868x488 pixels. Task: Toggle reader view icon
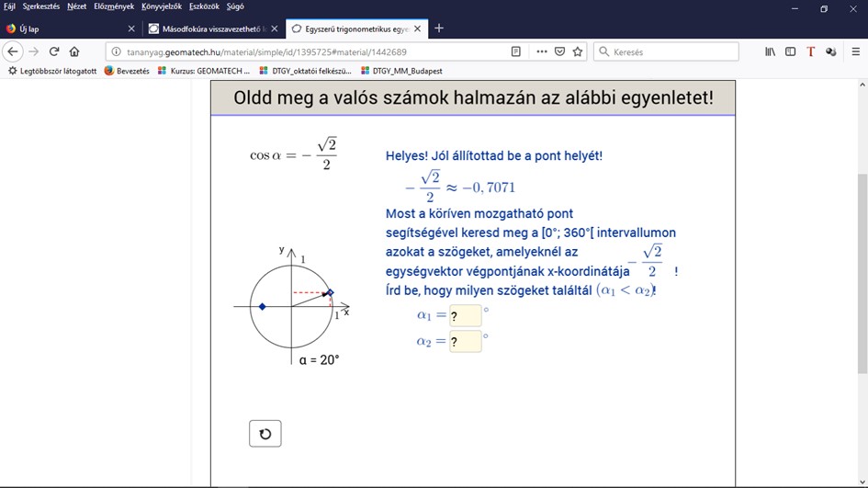click(x=515, y=51)
